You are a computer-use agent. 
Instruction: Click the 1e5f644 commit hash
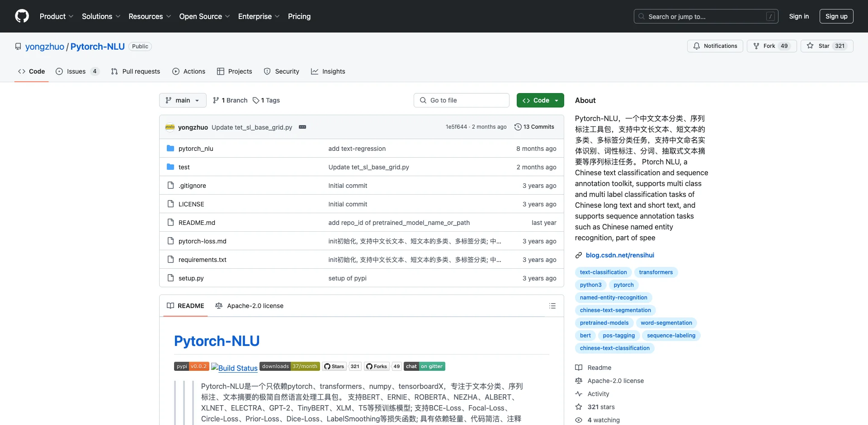[456, 127]
